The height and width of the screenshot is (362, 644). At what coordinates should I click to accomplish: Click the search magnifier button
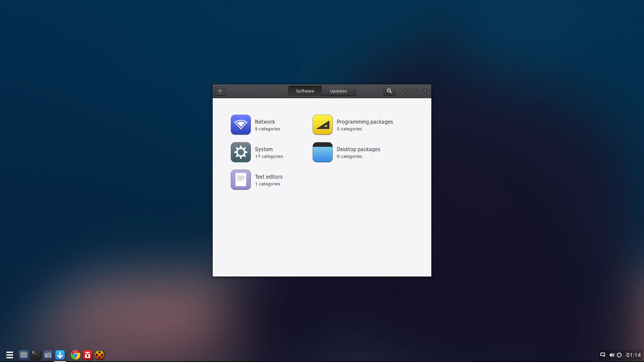389,91
